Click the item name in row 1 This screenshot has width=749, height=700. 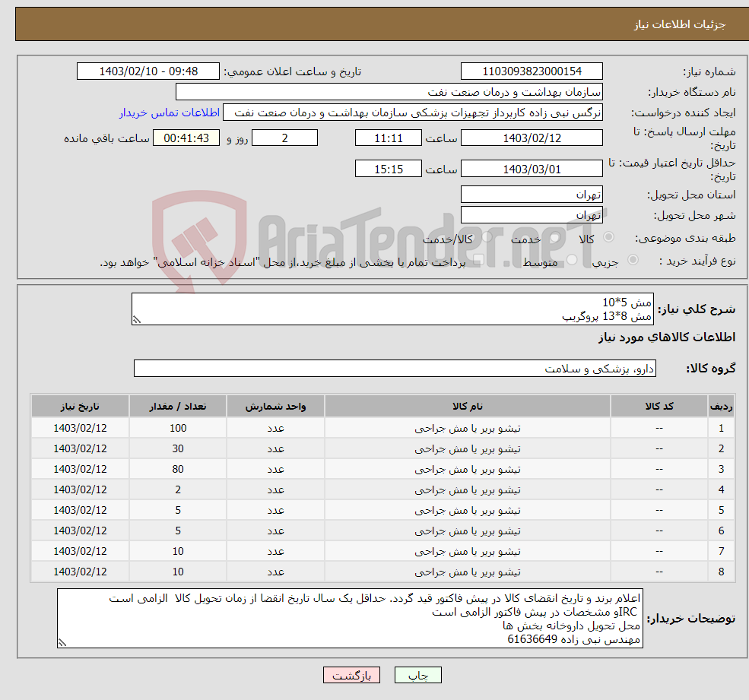point(468,429)
